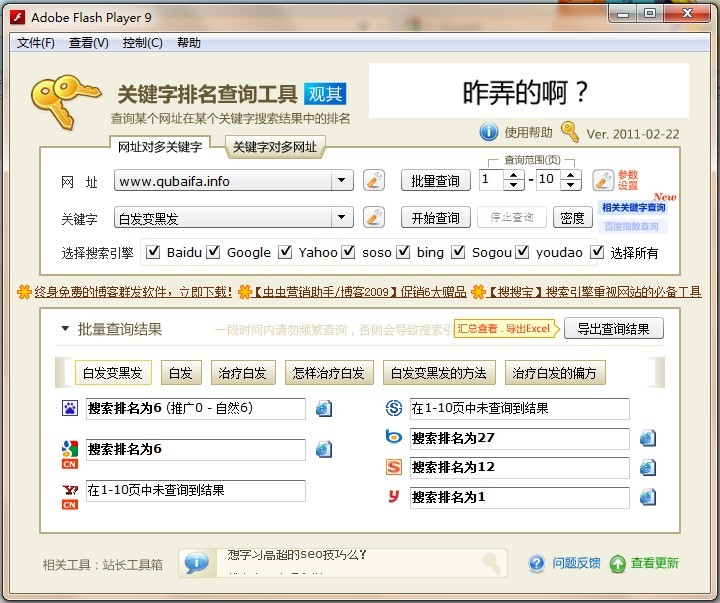Click the Adobe Flash Player title bar icon
The width and height of the screenshot is (720, 603).
pos(17,17)
